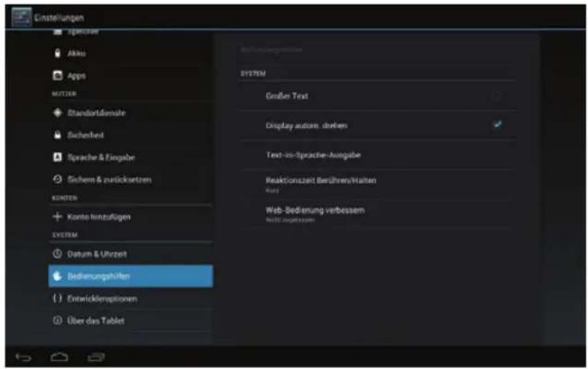
Task: Open Web-Bedienung verbessern option
Action: [x=378, y=214]
